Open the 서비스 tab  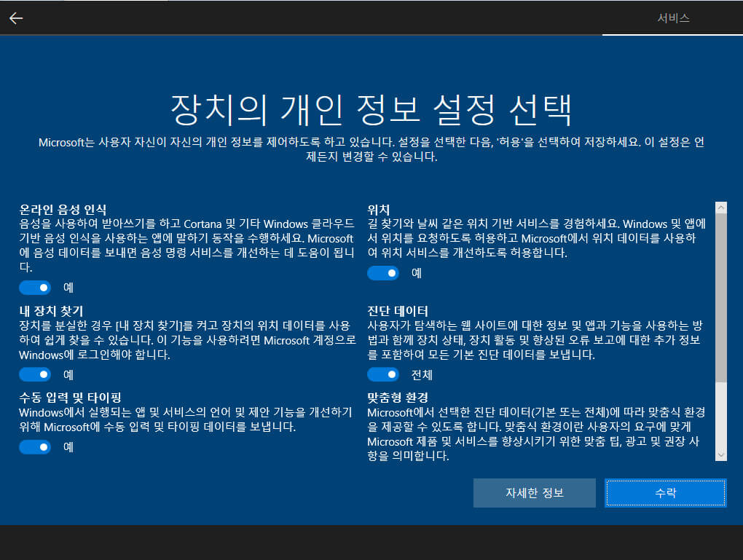pos(673,18)
